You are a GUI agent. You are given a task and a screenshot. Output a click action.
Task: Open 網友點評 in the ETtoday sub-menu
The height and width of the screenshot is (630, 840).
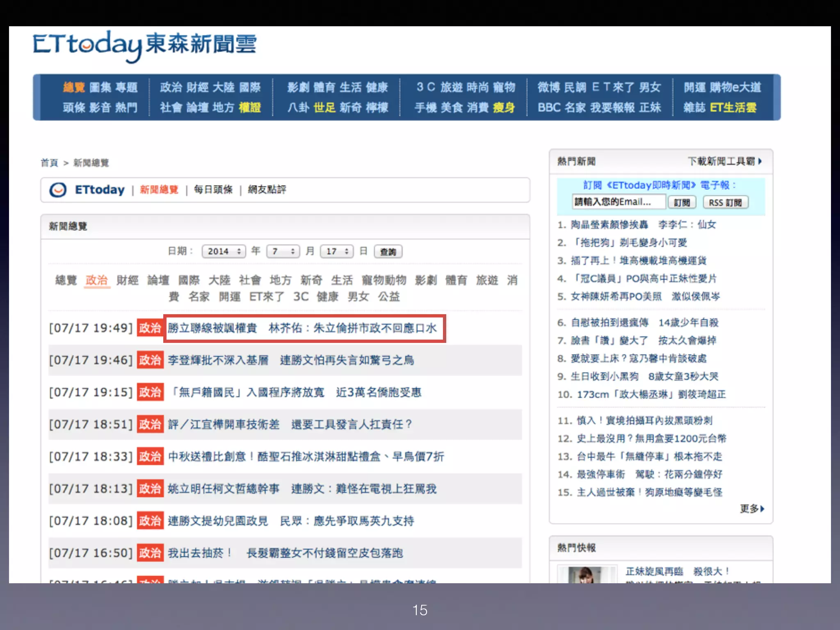[267, 189]
